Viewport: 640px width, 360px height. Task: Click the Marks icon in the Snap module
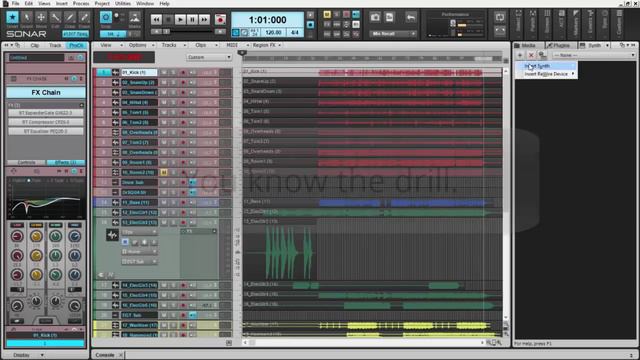pyautogui.click(x=135, y=18)
